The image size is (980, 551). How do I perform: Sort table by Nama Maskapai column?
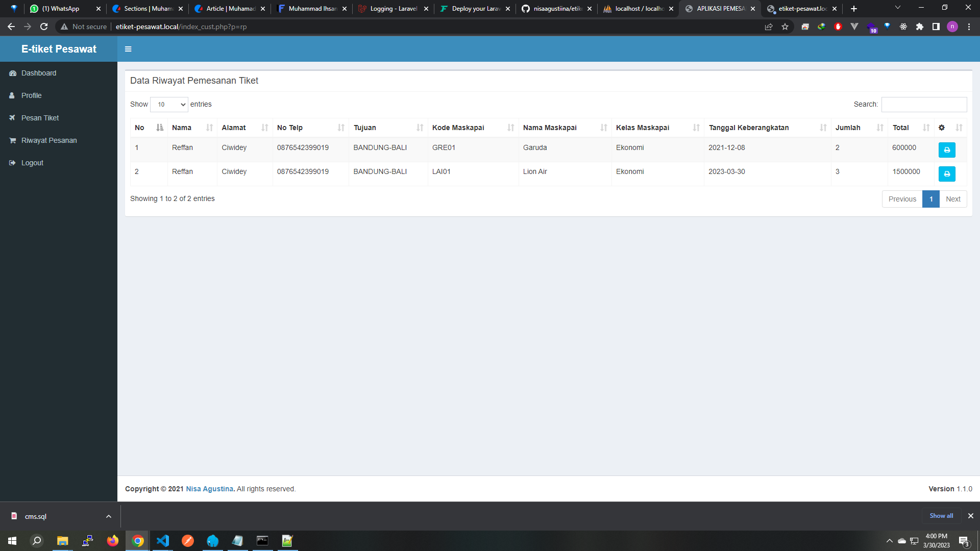(x=565, y=128)
